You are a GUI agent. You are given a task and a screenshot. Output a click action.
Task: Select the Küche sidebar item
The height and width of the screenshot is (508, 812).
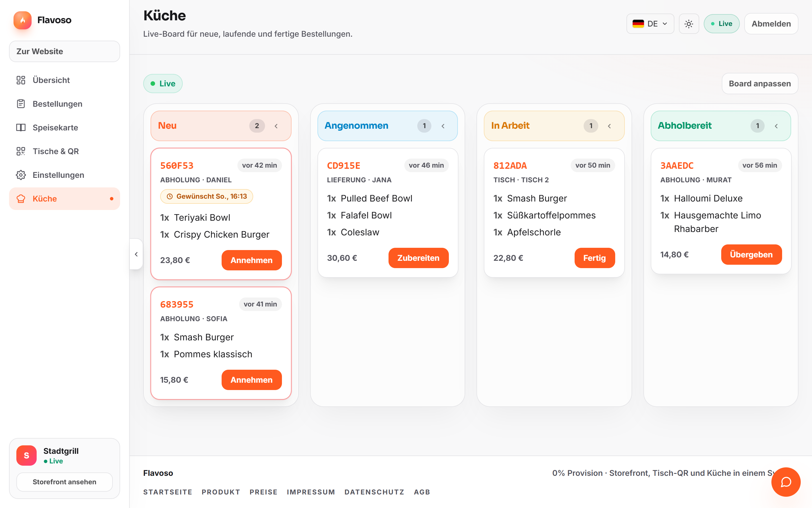pyautogui.click(x=64, y=199)
